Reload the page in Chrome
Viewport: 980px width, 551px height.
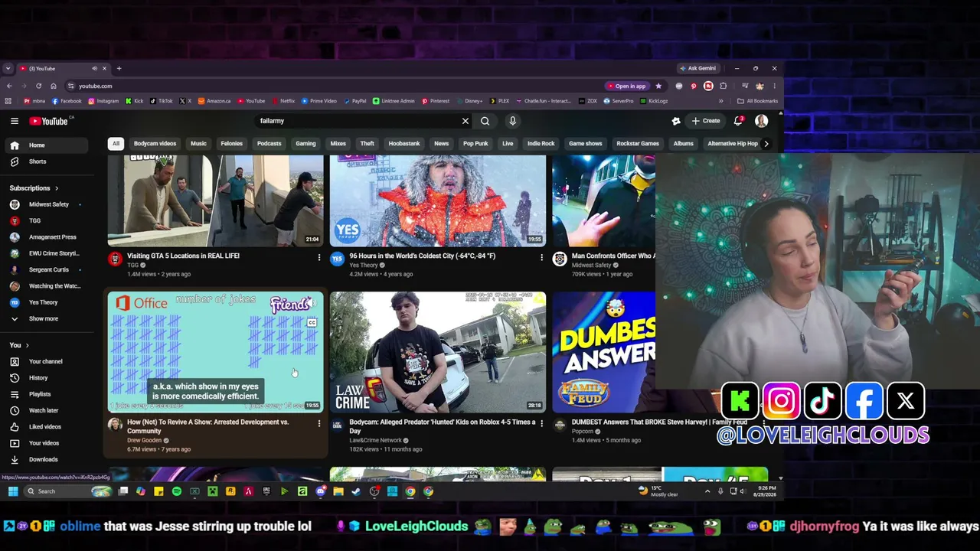tap(38, 86)
